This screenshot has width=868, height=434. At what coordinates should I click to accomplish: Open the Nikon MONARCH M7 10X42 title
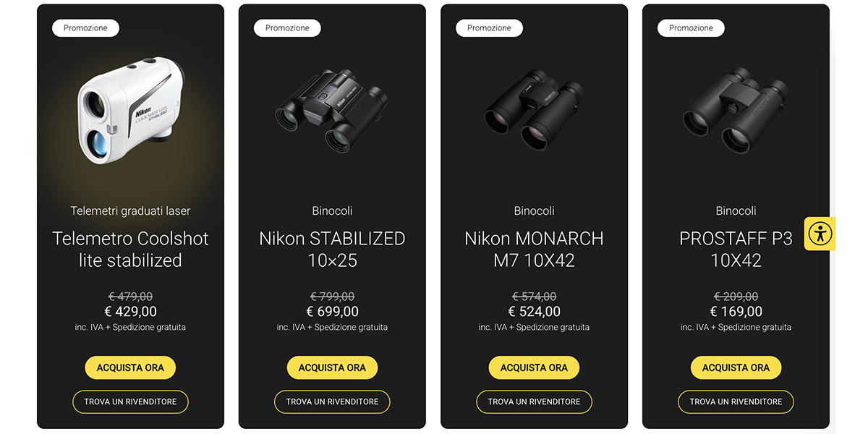coord(534,250)
